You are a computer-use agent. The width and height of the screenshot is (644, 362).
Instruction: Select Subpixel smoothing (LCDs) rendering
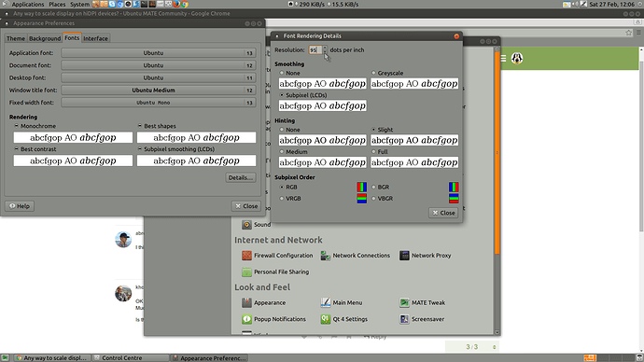[140, 148]
